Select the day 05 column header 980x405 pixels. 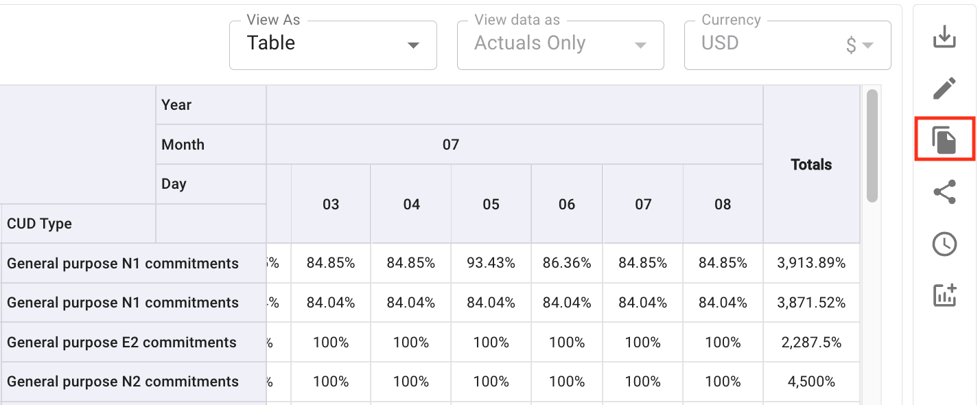(x=491, y=205)
